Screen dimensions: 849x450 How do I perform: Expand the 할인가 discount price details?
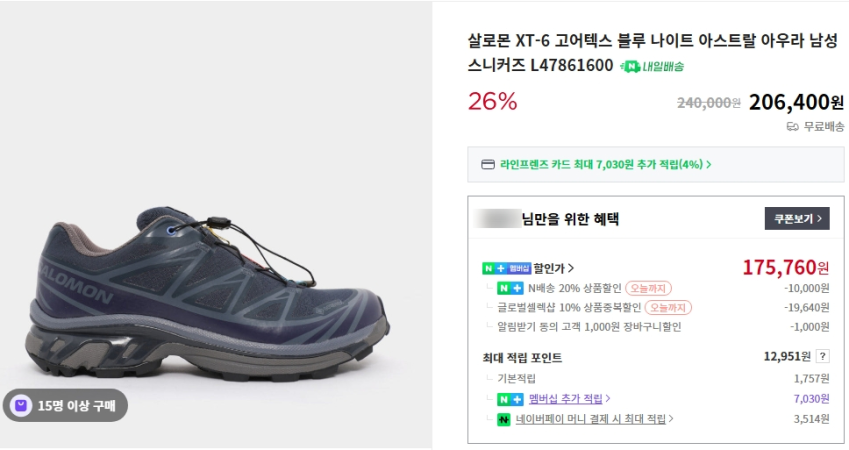pos(554,268)
